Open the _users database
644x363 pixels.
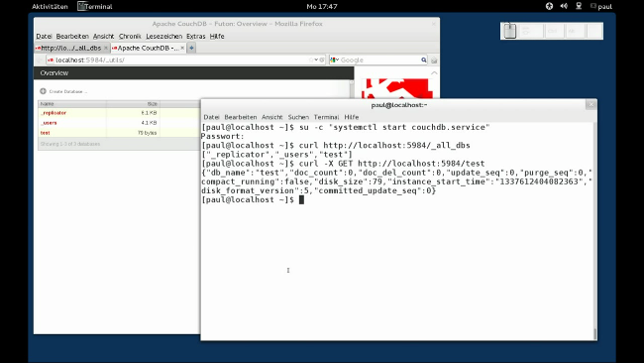point(49,123)
